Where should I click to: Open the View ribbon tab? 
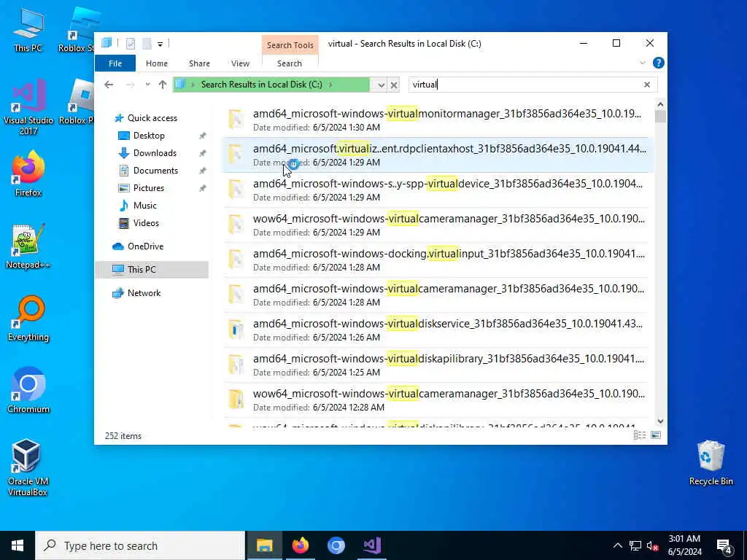240,63
